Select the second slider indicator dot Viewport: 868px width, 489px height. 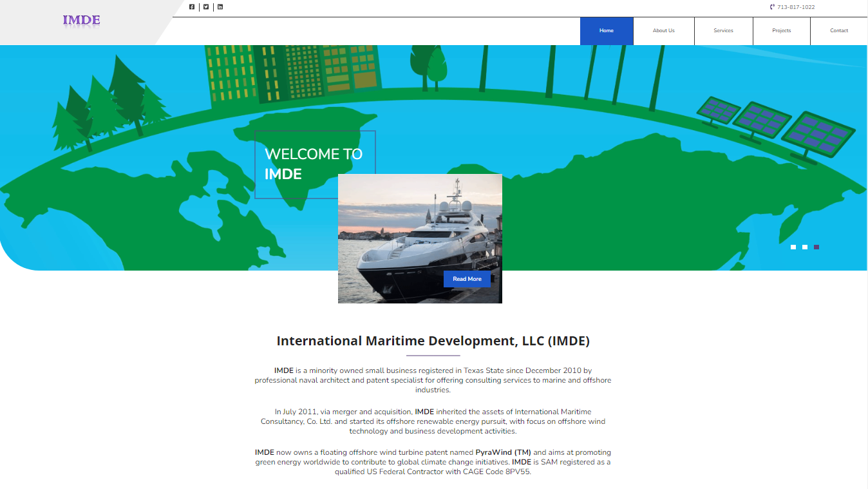pyautogui.click(x=805, y=247)
